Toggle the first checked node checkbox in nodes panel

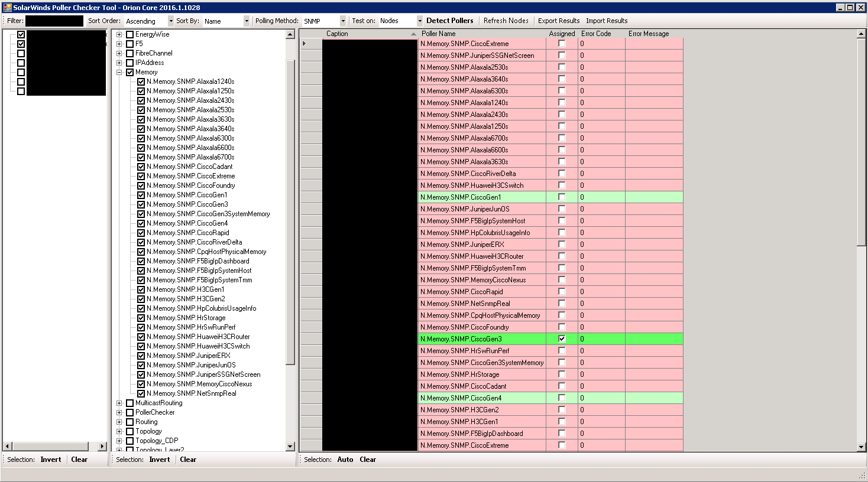point(21,35)
